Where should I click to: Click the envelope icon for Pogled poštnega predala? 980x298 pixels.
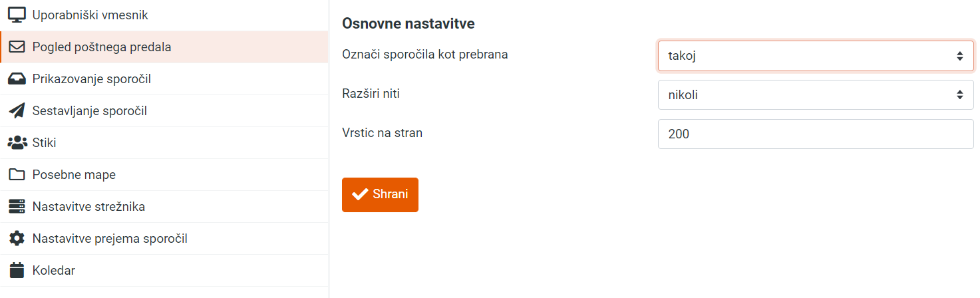click(17, 47)
